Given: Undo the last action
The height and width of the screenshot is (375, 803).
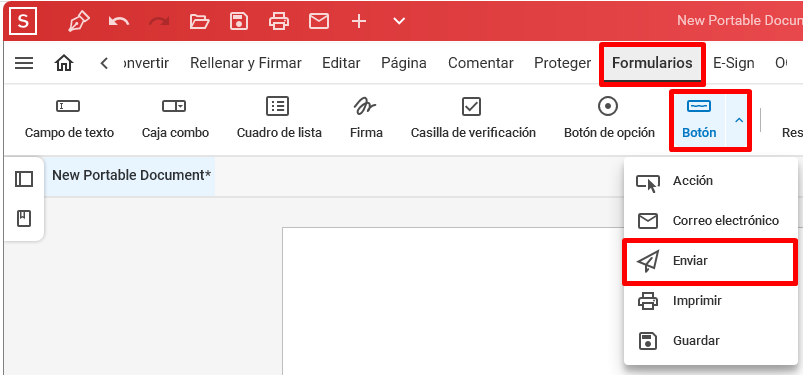Looking at the screenshot, I should coord(119,22).
